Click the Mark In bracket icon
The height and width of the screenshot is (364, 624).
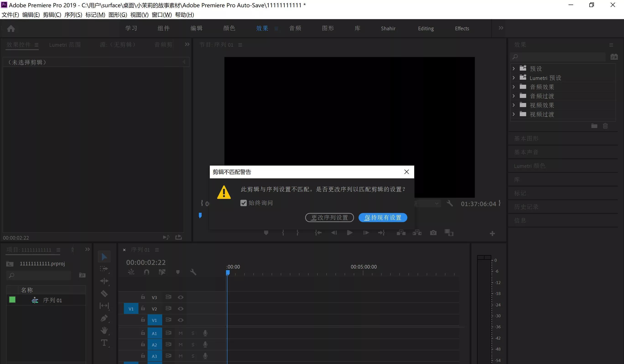point(283,233)
